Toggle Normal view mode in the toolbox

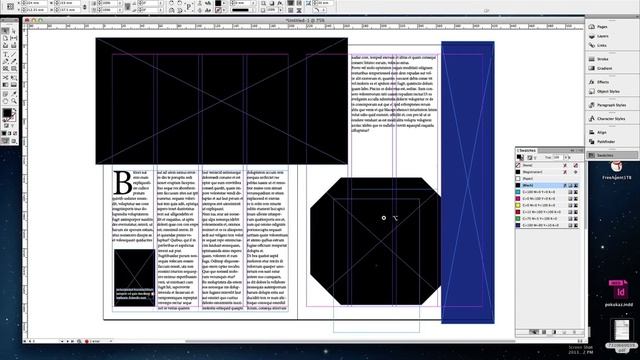(5, 141)
